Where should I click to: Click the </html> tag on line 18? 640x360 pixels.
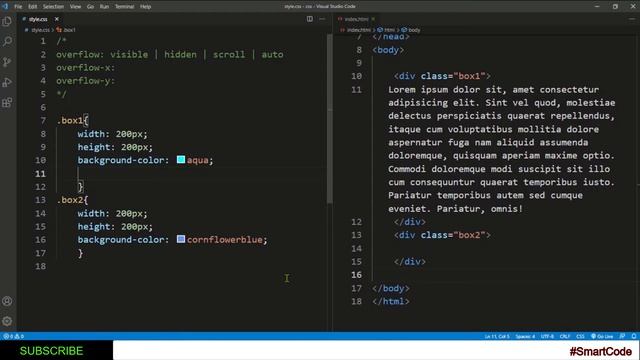(x=391, y=301)
